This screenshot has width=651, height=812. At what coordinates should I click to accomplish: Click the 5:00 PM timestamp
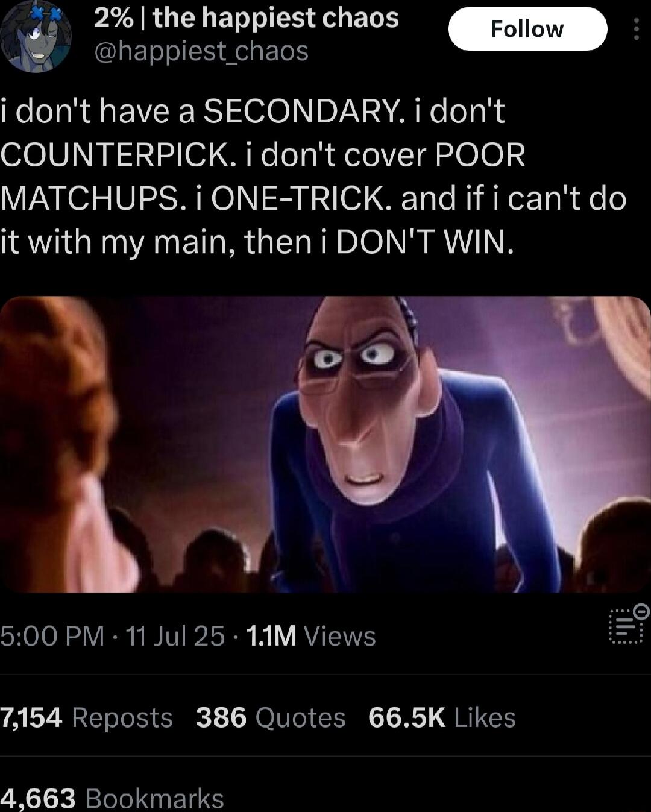click(x=52, y=636)
